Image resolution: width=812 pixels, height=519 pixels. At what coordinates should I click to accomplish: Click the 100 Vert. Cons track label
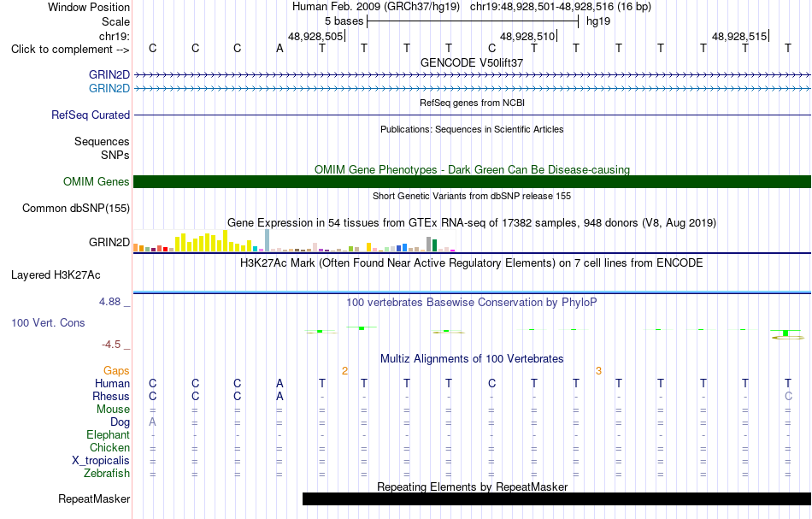coord(48,322)
